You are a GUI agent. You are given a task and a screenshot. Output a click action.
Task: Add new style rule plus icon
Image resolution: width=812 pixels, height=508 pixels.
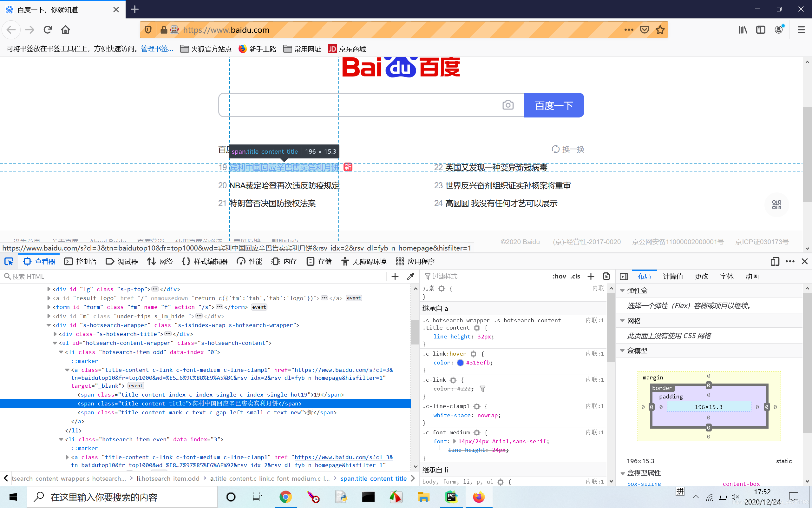(591, 277)
